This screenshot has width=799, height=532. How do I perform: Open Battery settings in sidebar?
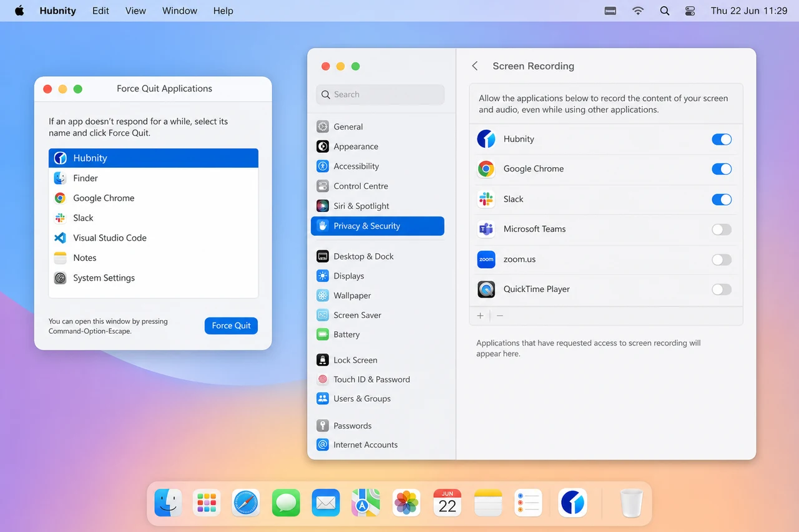coord(377,334)
